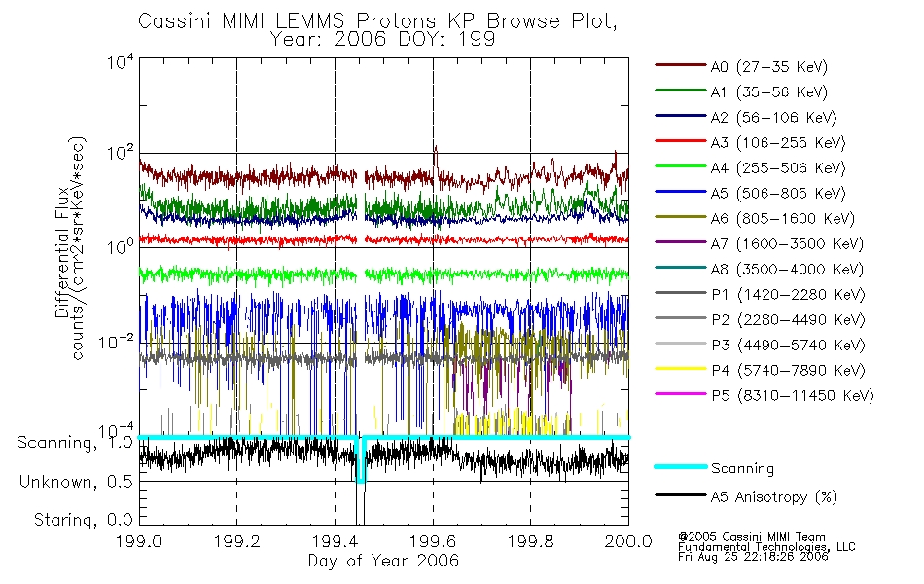Click the P2 (2280-4490 KeV) legend label
Viewport: 924px width, 584px height.
point(788,320)
